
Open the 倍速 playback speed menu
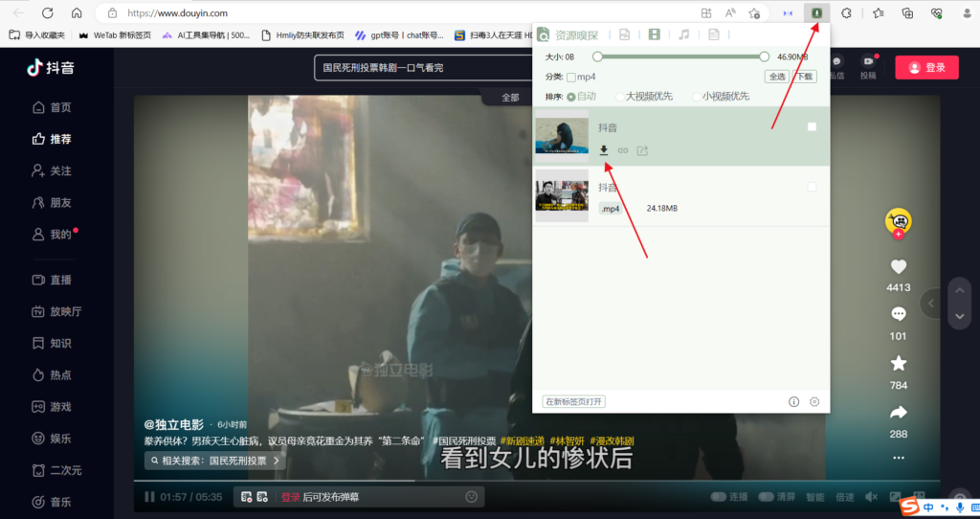(845, 496)
